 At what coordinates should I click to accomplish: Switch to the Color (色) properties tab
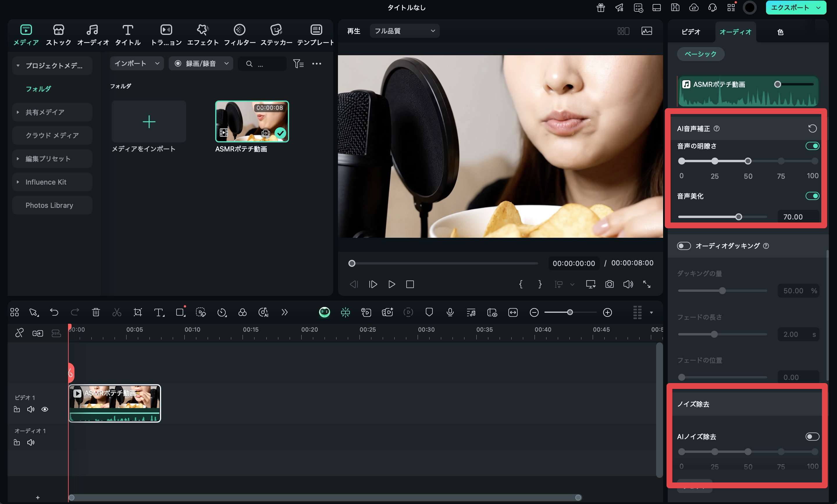pyautogui.click(x=780, y=32)
